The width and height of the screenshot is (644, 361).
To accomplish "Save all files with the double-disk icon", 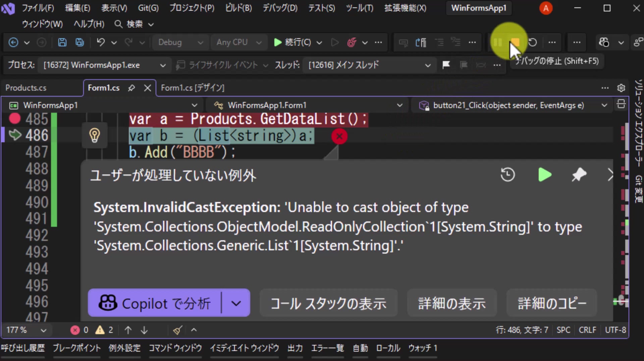I will click(80, 42).
